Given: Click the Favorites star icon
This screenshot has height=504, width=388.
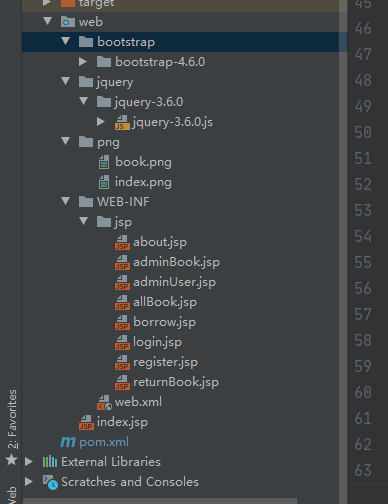Looking at the screenshot, I should click(x=12, y=459).
